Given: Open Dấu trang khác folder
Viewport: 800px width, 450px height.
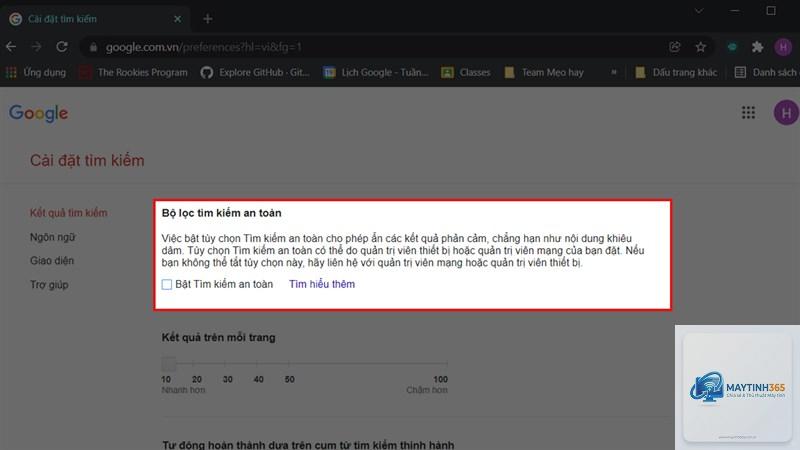Looking at the screenshot, I should pos(676,72).
